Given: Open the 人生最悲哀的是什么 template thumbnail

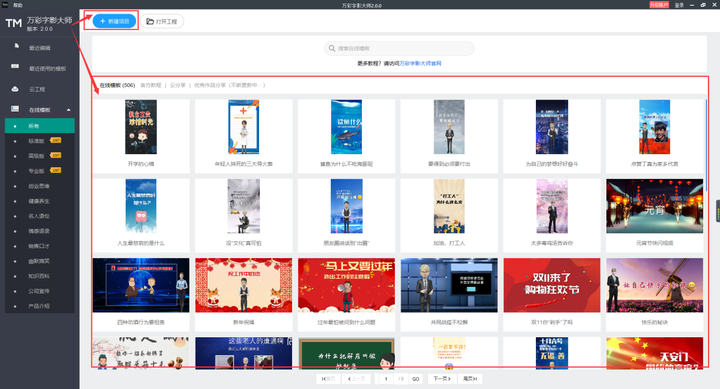Looking at the screenshot, I should coord(141,206).
